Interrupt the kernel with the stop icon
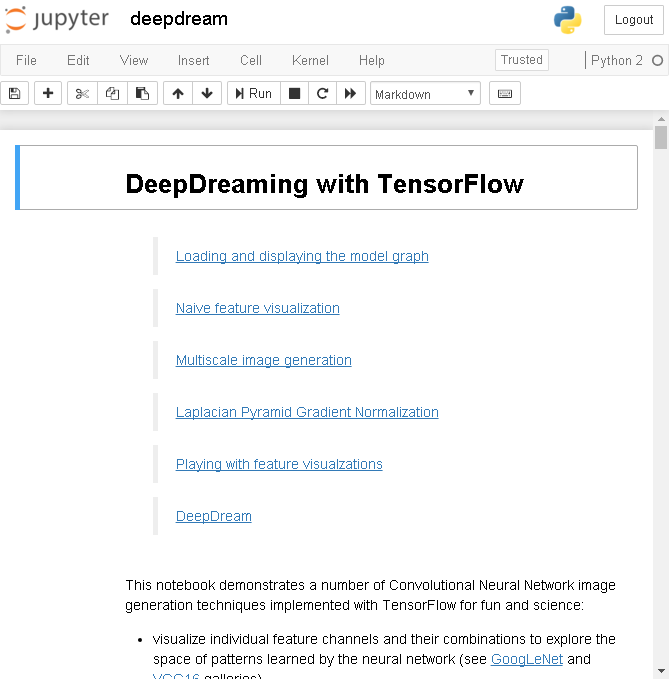The image size is (669, 679). 294,93
